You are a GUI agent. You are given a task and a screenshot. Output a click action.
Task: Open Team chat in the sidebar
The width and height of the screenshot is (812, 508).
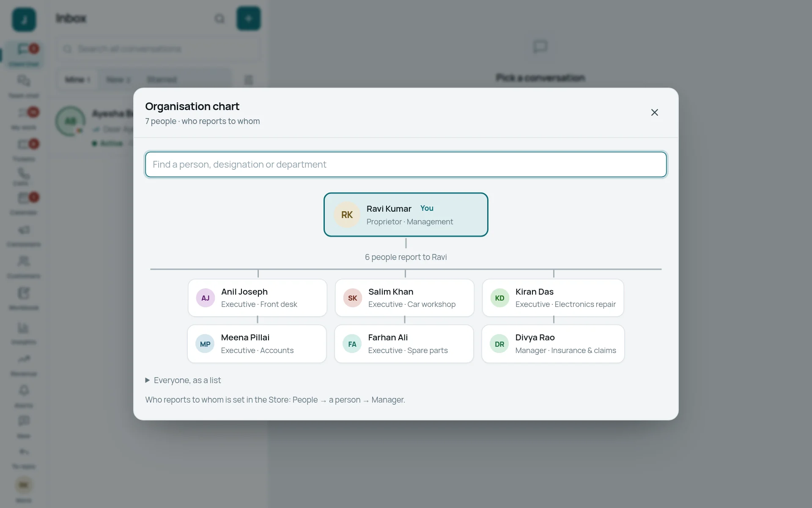[x=24, y=86]
